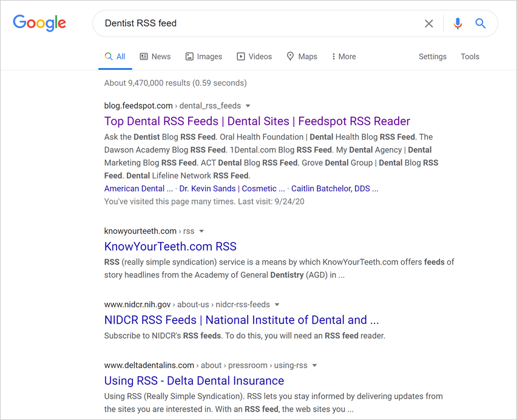Image resolution: width=517 pixels, height=420 pixels.
Task: Open the Tools filter options
Action: coord(470,56)
